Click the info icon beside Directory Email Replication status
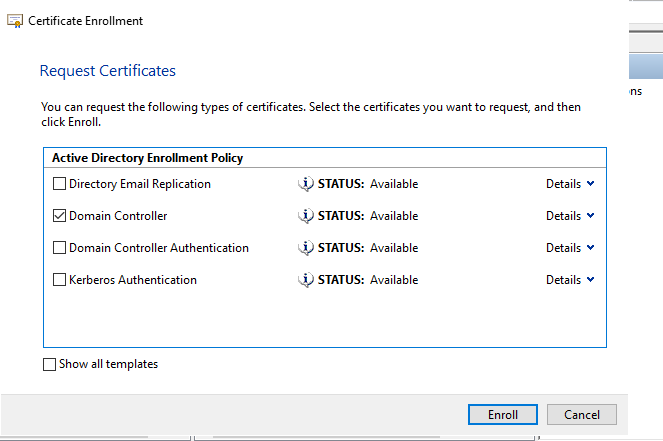Viewport: 663px width, 441px height. coord(306,184)
